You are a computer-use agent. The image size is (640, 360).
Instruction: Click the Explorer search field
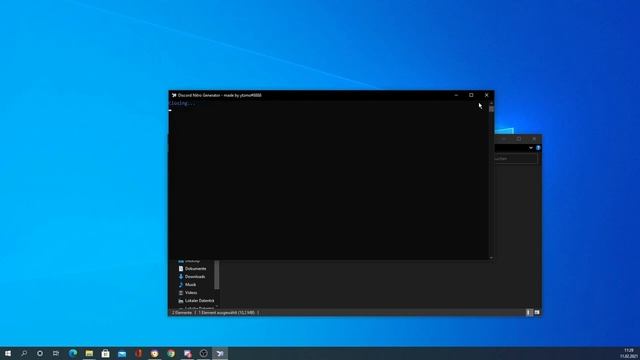516,158
